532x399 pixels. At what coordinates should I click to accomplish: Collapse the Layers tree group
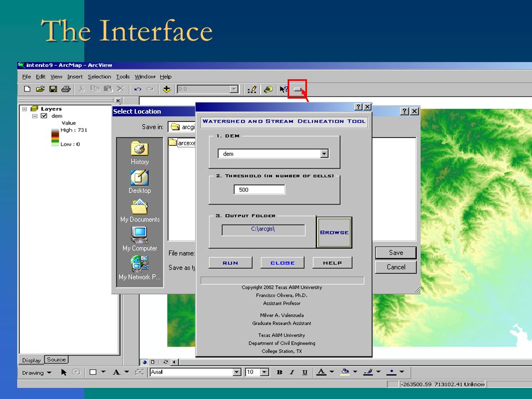point(24,109)
